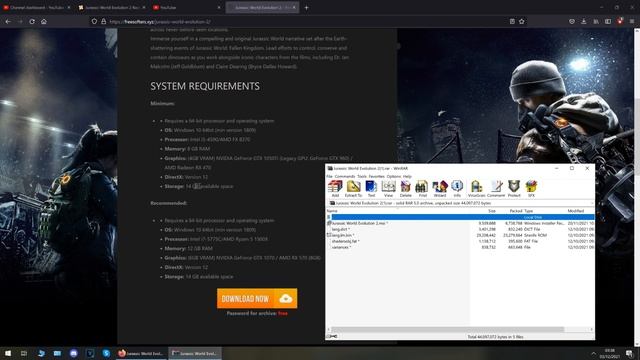The width and height of the screenshot is (640, 360).
Task: Reload the page in the browser
Action: 32,21
